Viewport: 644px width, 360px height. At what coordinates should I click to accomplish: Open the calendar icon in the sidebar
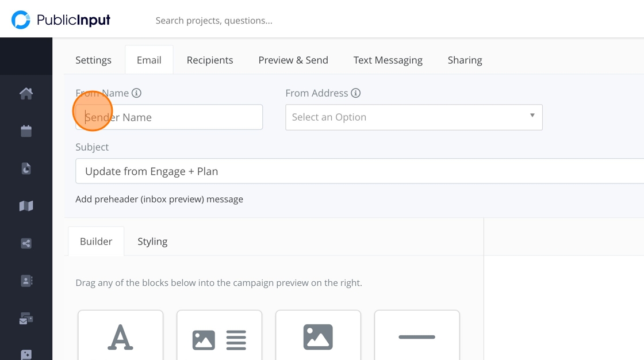click(x=26, y=131)
